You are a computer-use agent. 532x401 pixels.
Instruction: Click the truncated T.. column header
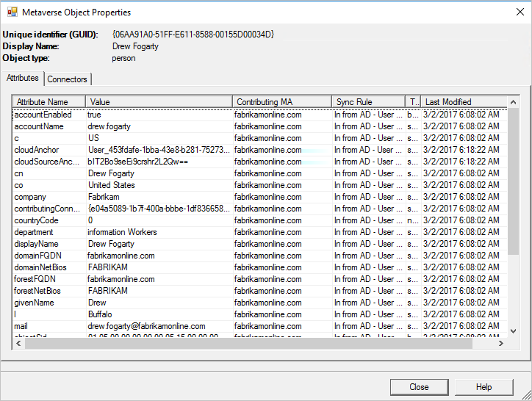click(x=413, y=102)
